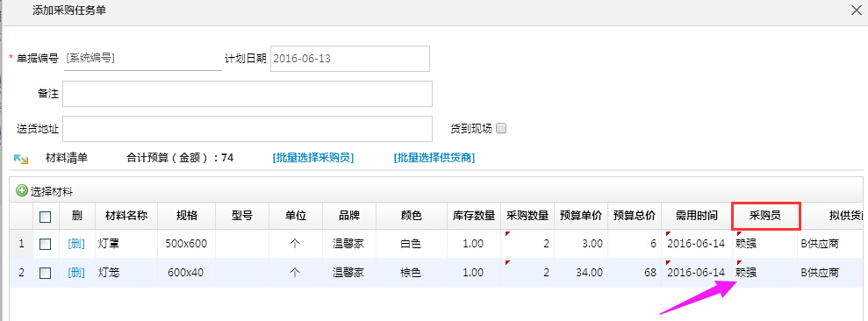
Task: Click B供应商 in 灯罩 row
Action: [x=819, y=243]
